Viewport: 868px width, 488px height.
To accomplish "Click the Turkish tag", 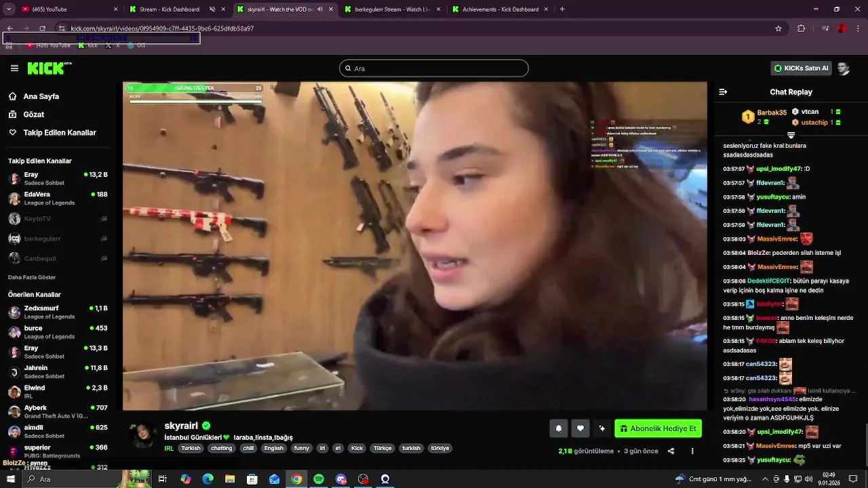I will pos(191,448).
